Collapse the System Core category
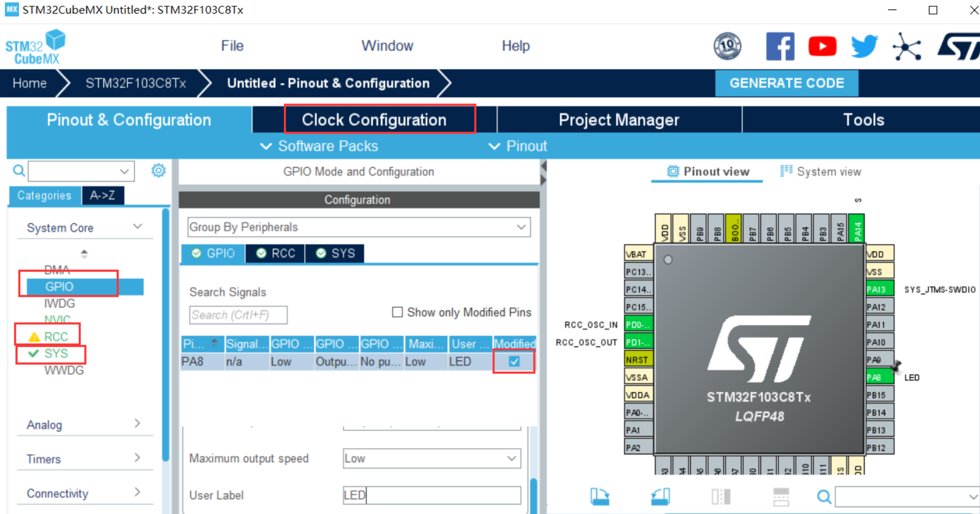Viewport: 980px width, 514px height. click(x=137, y=226)
